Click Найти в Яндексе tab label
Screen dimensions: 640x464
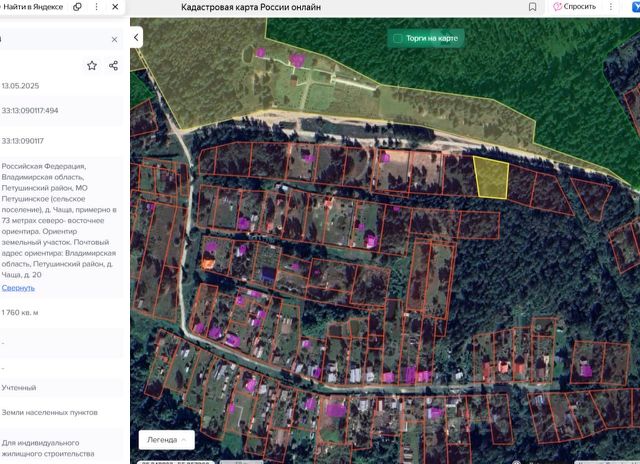(x=33, y=7)
